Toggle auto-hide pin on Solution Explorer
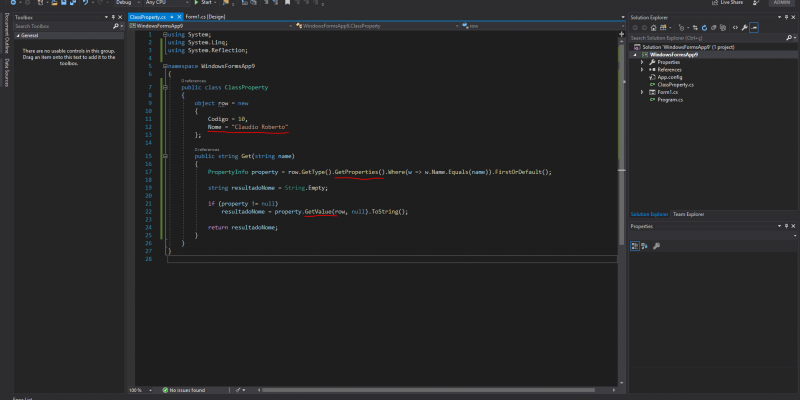This screenshot has width=800, height=400. (785, 17)
